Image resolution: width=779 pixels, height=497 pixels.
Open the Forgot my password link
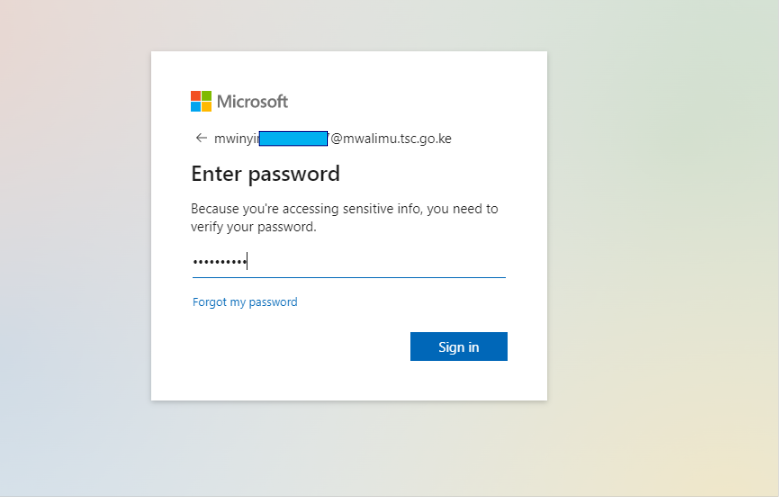tap(245, 302)
